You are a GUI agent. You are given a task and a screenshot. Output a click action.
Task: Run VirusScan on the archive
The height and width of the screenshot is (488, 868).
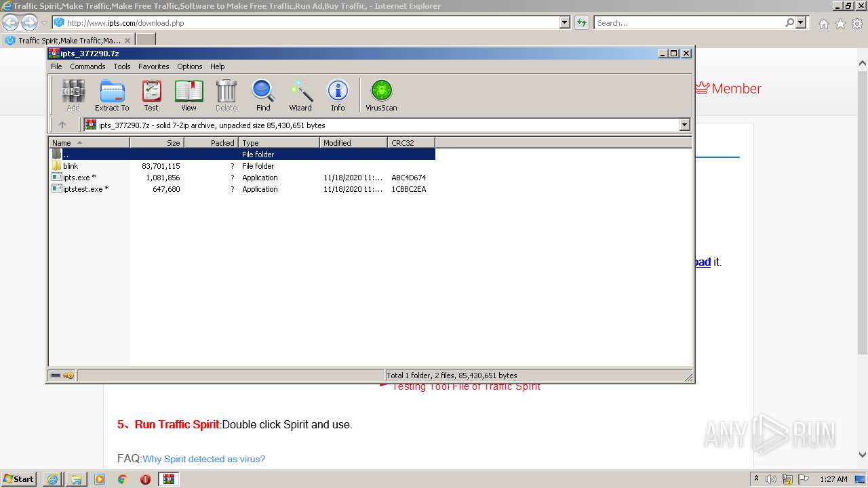(x=381, y=95)
